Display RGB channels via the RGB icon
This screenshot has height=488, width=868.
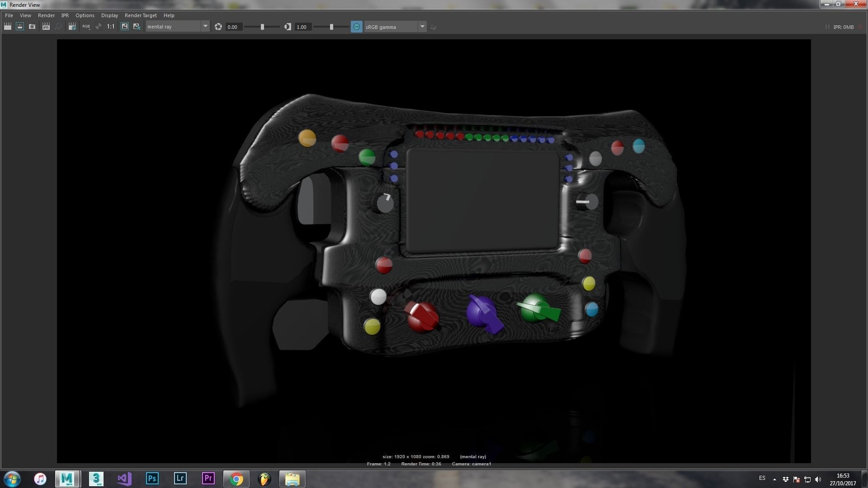tap(86, 27)
